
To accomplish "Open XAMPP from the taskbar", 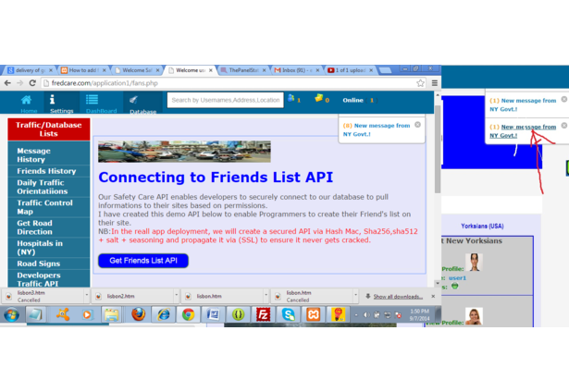I will pyautogui.click(x=313, y=314).
